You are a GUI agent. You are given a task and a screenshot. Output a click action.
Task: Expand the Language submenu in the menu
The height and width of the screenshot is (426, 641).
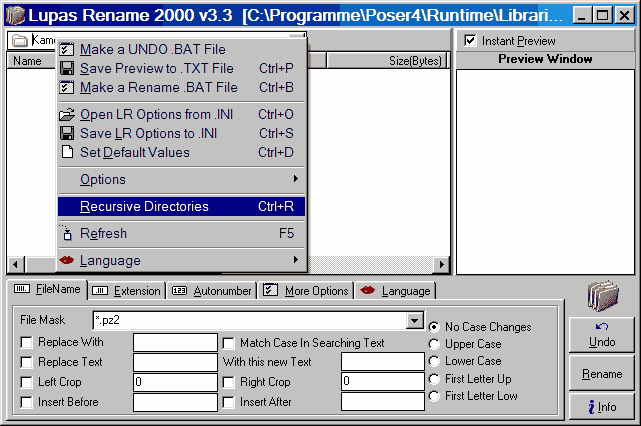click(182, 260)
